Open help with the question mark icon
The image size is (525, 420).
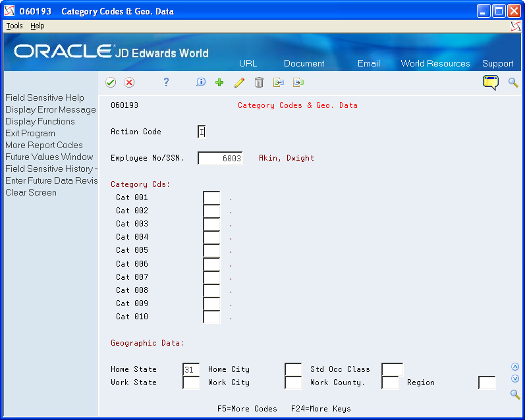pyautogui.click(x=166, y=82)
